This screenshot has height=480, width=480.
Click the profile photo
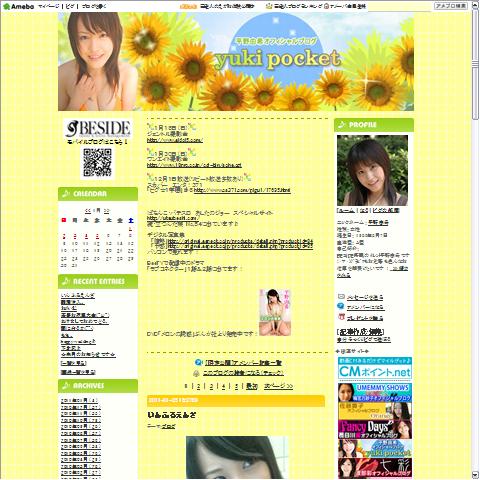tap(372, 170)
